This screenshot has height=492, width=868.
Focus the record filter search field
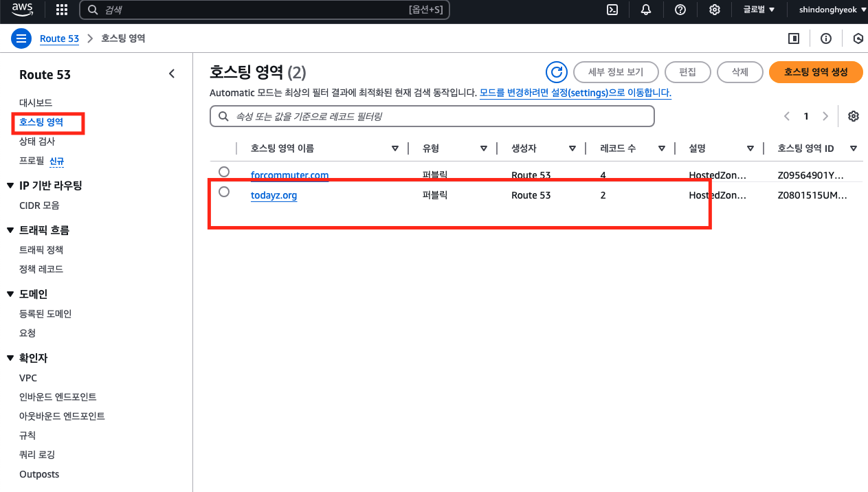click(432, 116)
